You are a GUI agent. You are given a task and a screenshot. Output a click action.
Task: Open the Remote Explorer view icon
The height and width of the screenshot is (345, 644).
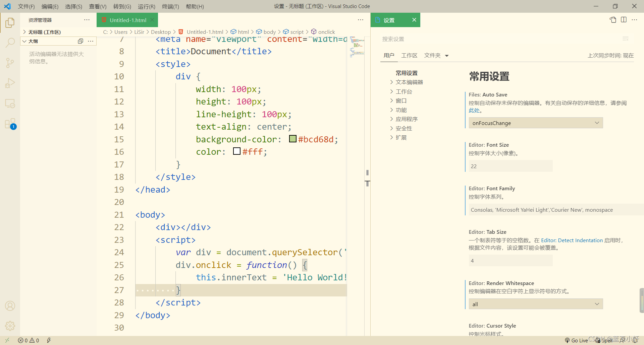(10, 103)
